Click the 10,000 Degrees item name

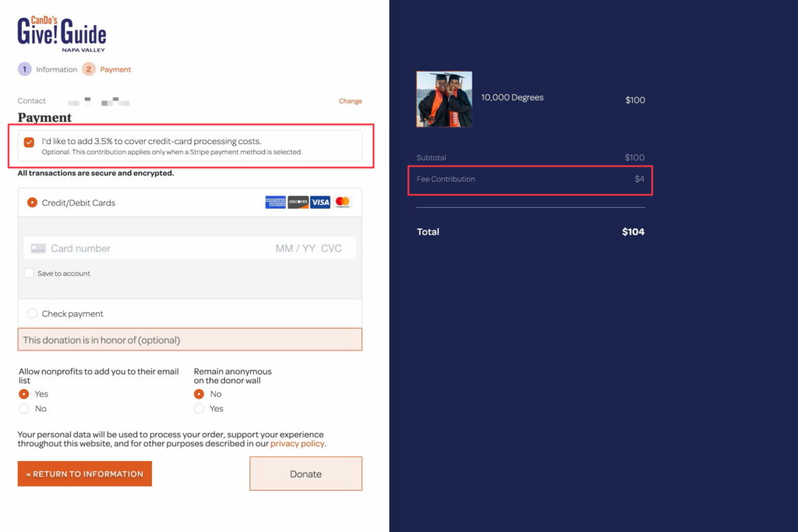tap(513, 97)
